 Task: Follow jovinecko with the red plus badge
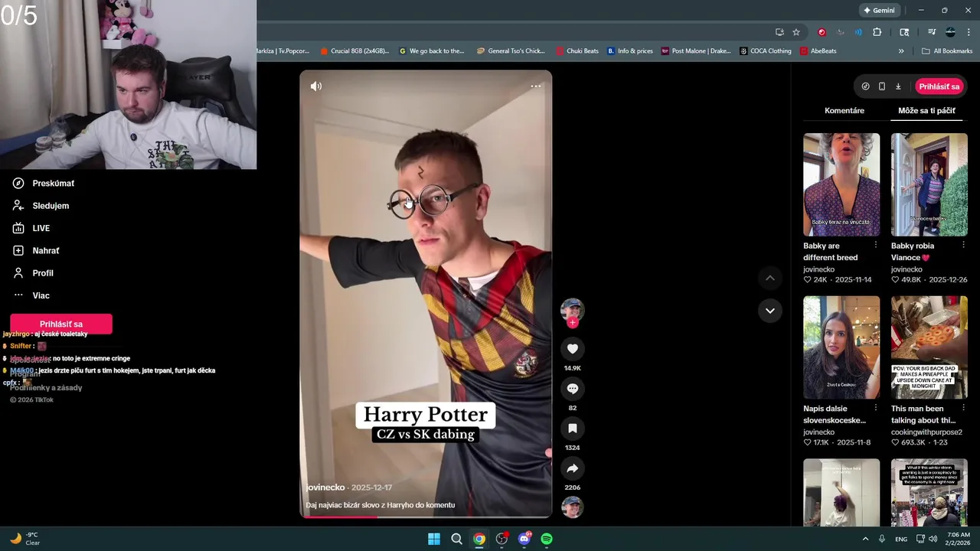pyautogui.click(x=572, y=322)
